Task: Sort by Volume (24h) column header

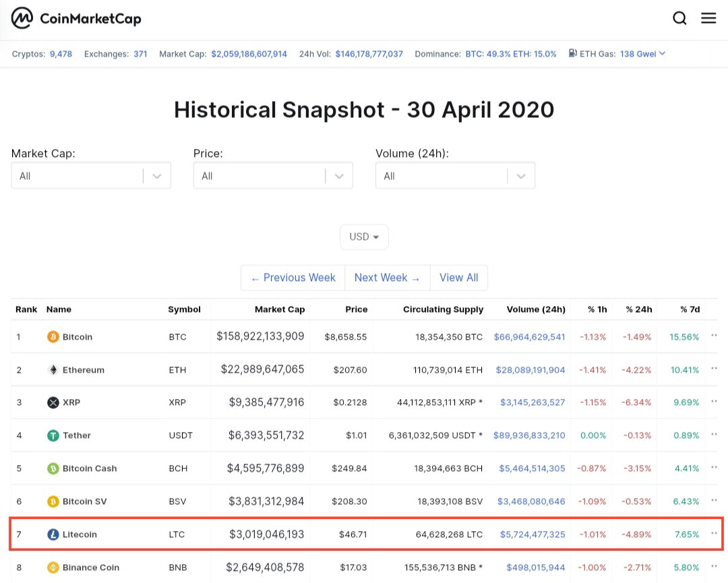Action: click(x=537, y=309)
